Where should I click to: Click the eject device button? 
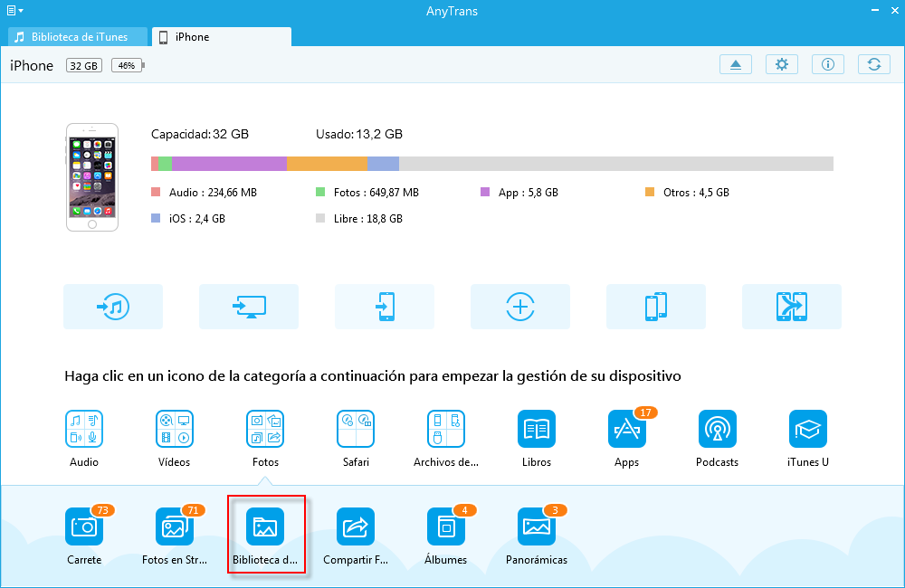click(x=735, y=64)
